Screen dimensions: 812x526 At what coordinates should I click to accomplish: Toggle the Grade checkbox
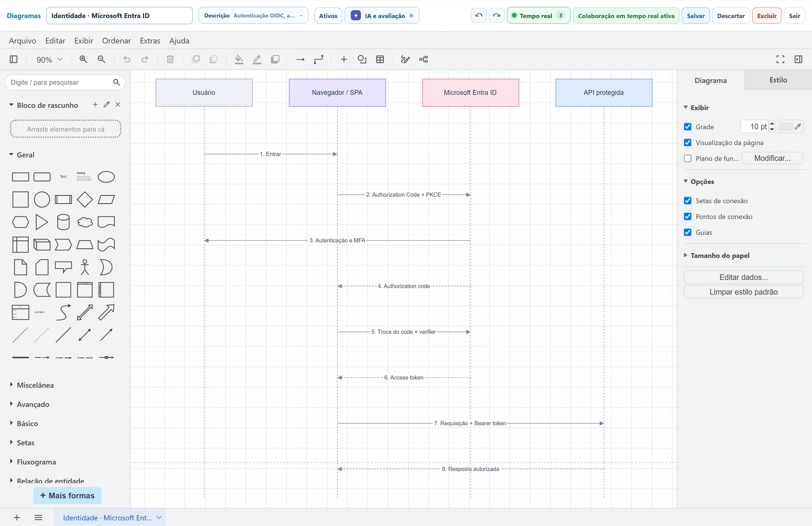pyautogui.click(x=688, y=127)
